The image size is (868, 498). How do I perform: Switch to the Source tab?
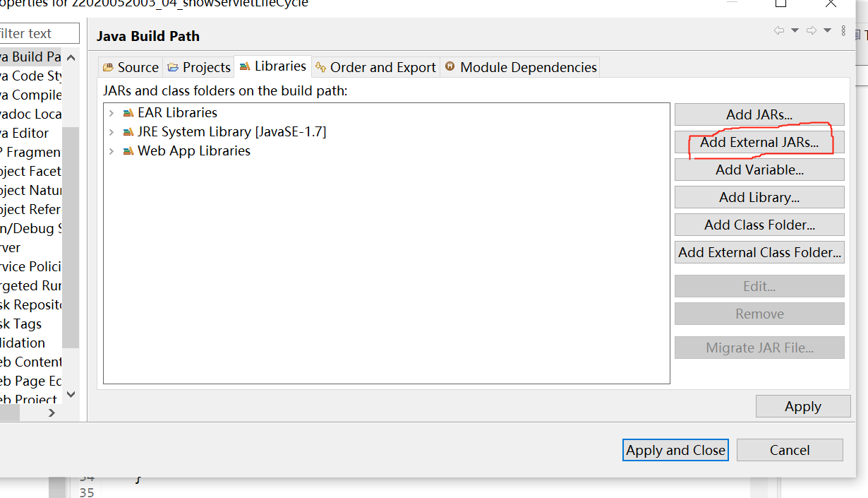131,67
